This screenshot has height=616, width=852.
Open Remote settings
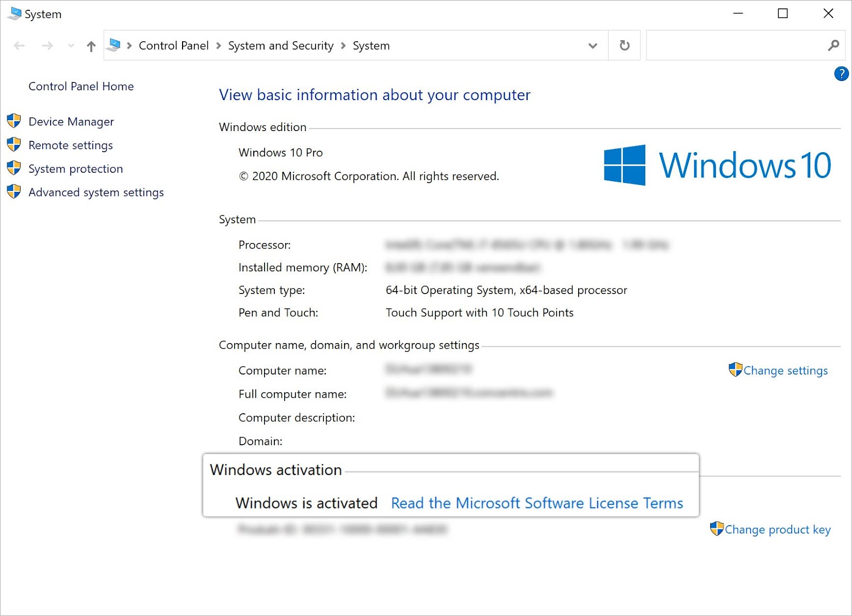point(71,145)
